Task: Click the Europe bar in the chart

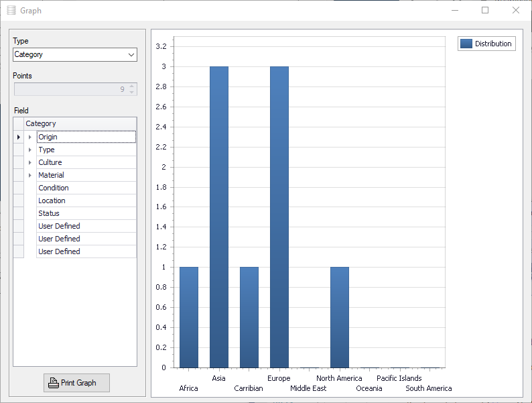Action: (x=279, y=217)
